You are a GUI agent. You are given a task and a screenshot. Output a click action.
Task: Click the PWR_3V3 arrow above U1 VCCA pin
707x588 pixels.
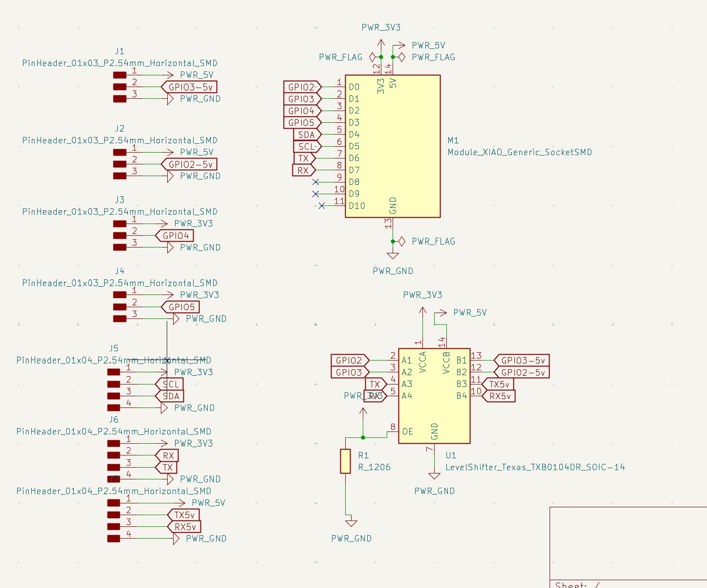pos(422,313)
